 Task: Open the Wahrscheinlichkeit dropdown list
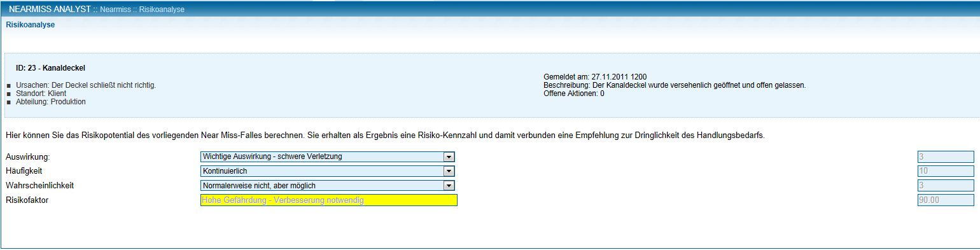click(x=449, y=185)
